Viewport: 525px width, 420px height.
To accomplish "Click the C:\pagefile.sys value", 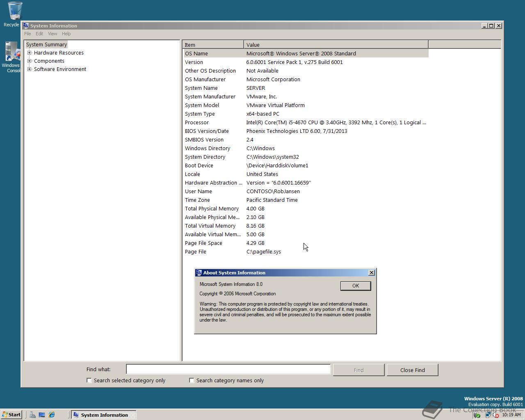I will click(264, 252).
